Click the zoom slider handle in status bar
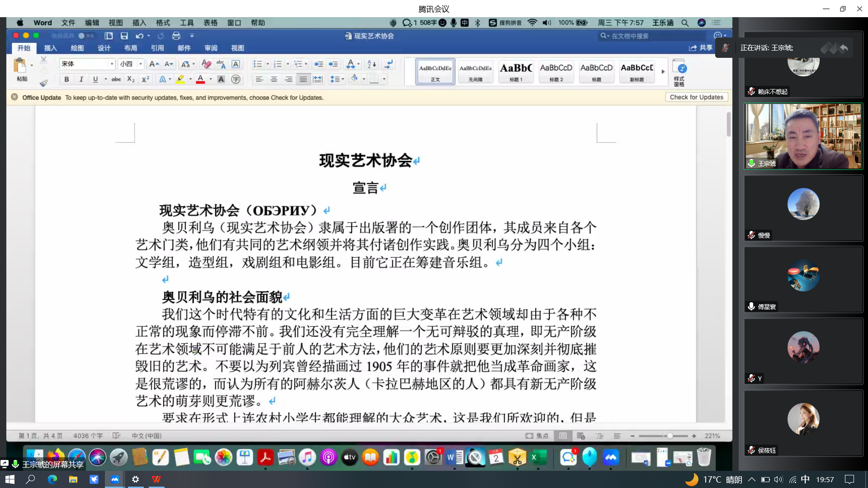 tap(670, 436)
